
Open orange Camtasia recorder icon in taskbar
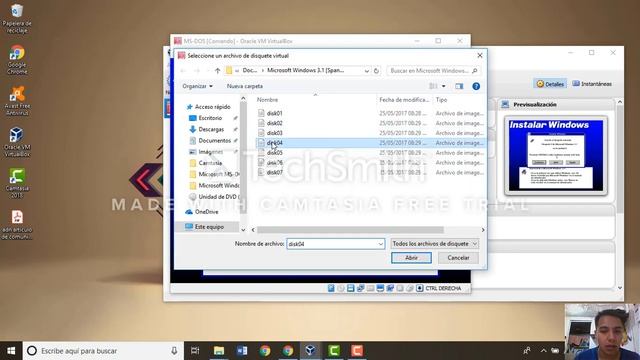click(357, 351)
